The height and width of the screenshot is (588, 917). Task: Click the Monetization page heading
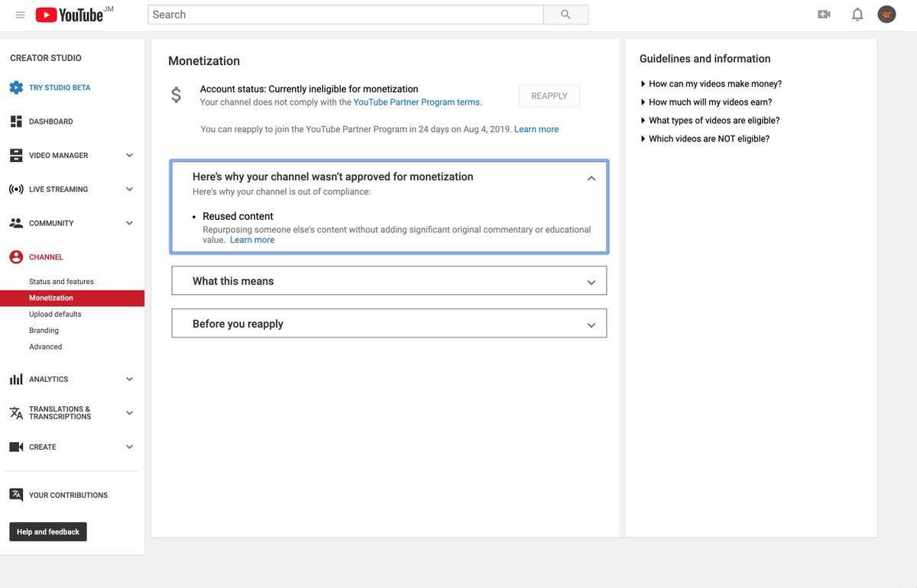click(x=204, y=61)
